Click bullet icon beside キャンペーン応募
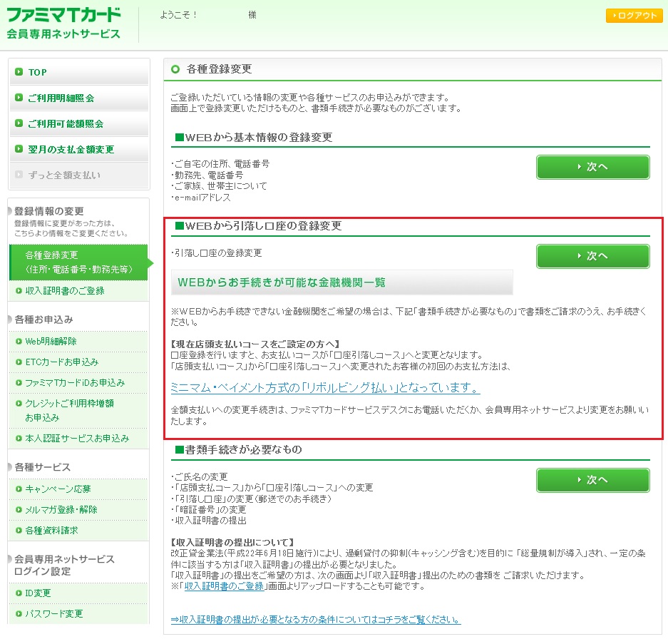Viewport: 668px width, 644px height. point(19,489)
